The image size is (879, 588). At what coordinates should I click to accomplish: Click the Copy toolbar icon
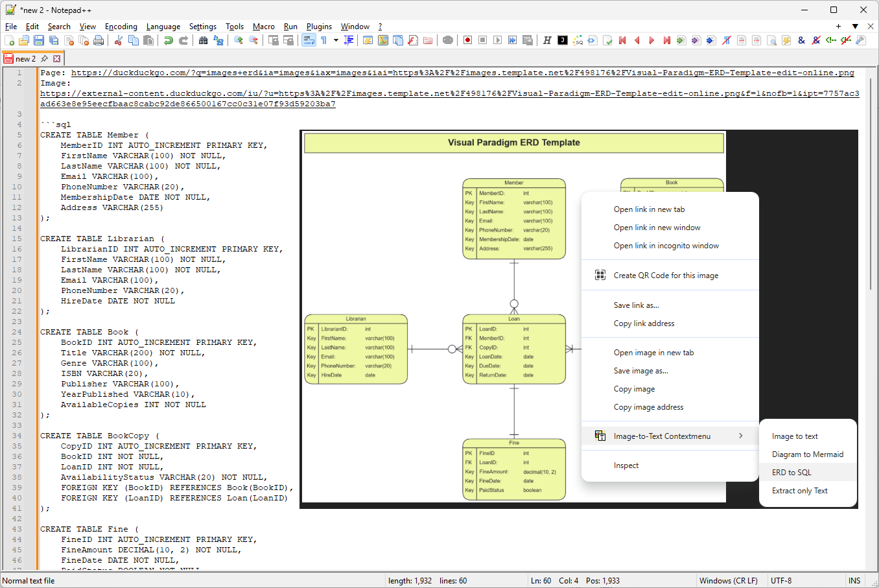pyautogui.click(x=134, y=40)
